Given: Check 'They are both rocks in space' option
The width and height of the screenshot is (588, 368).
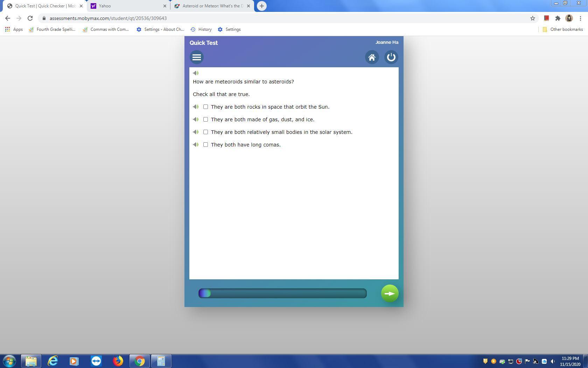Looking at the screenshot, I should (205, 107).
